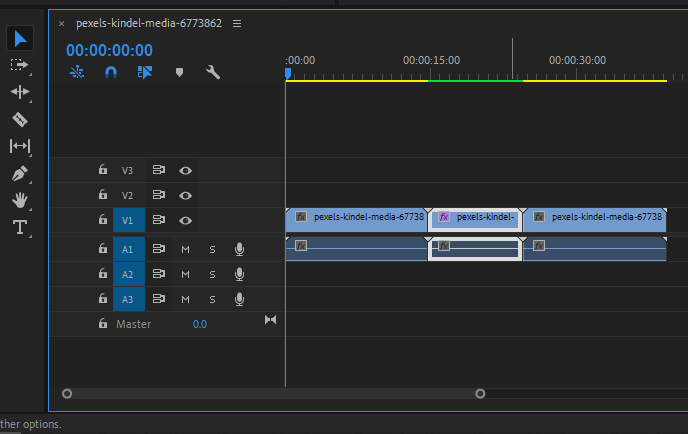Enable voice-over record on A1

click(239, 249)
